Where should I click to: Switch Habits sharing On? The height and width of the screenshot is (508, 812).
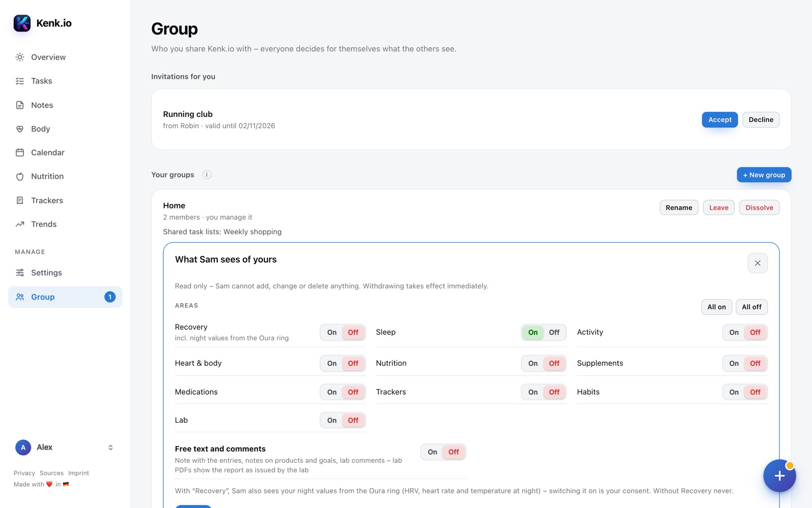point(734,392)
